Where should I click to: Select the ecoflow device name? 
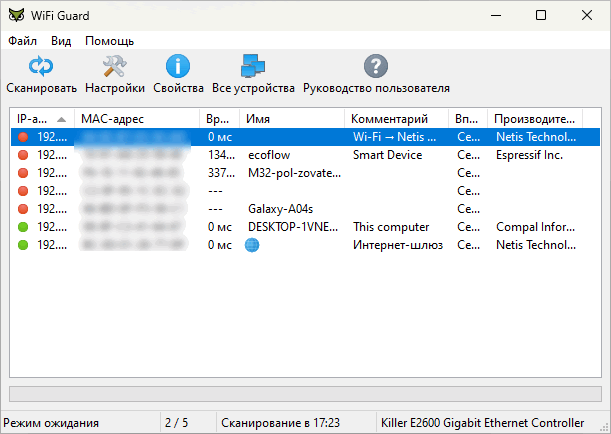pos(269,155)
